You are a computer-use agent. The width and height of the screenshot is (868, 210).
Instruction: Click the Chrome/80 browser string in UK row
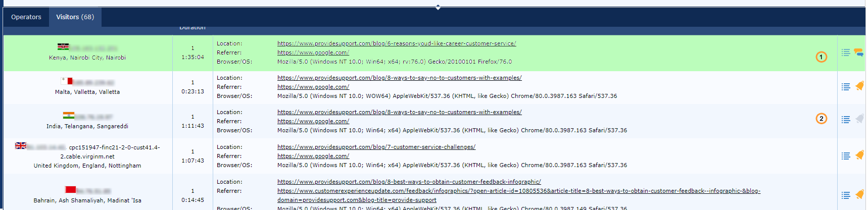(x=452, y=165)
